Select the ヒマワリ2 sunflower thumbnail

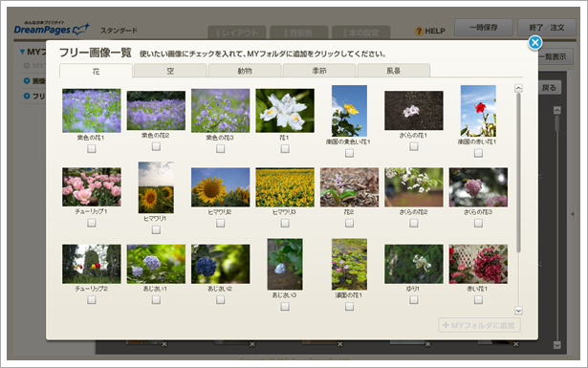pos(221,187)
